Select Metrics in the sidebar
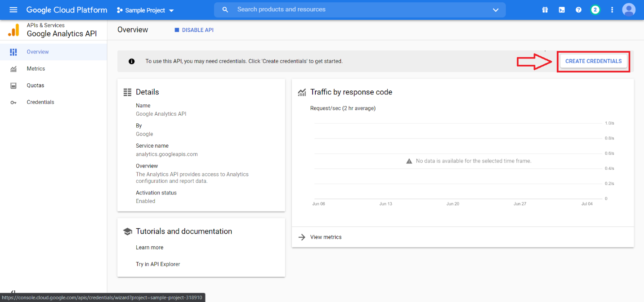This screenshot has width=644, height=302. (54, 69)
